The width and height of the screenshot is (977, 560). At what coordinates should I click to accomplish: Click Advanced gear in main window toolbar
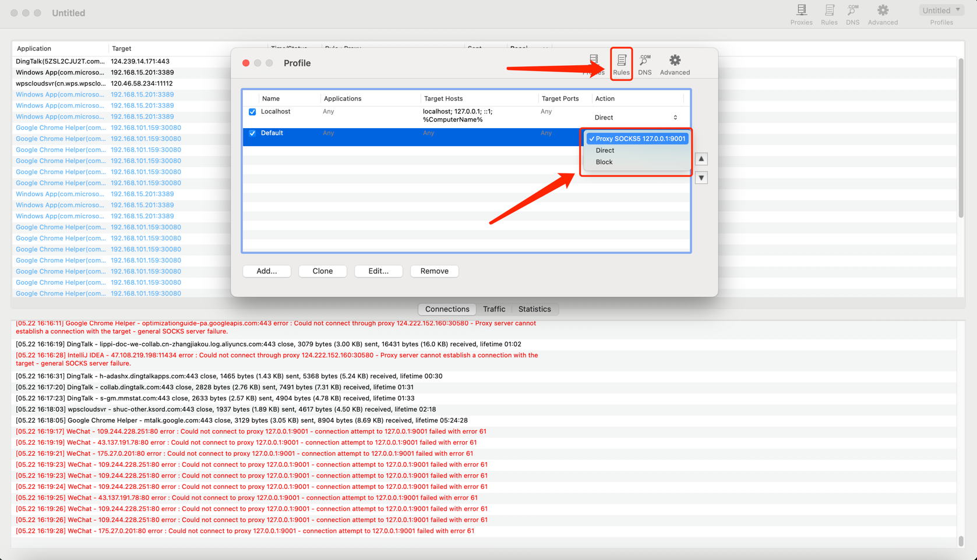(883, 14)
